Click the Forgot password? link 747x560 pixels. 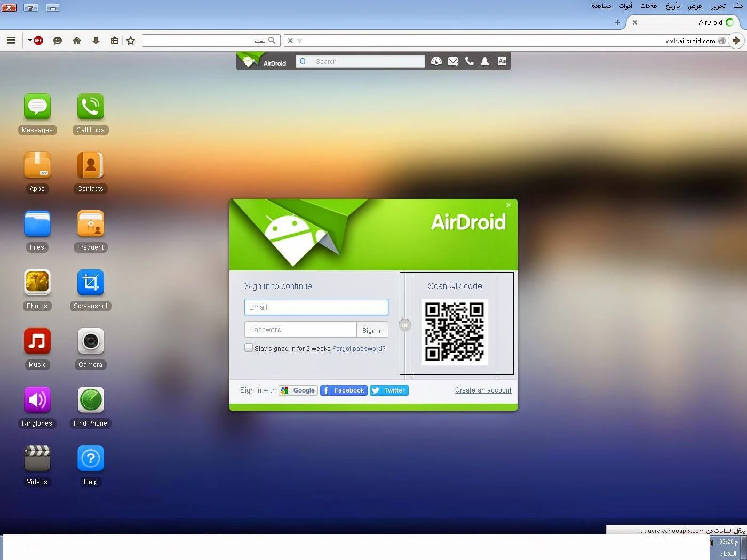coord(359,349)
